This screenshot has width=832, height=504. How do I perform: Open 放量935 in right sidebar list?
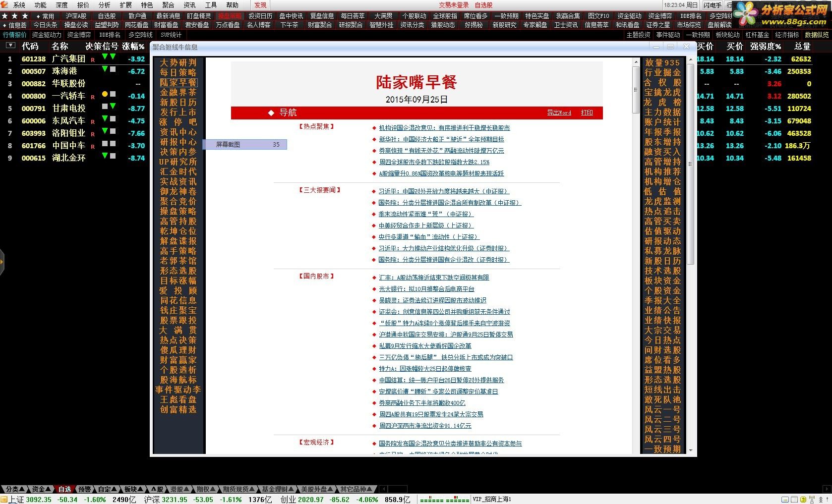[x=662, y=62]
